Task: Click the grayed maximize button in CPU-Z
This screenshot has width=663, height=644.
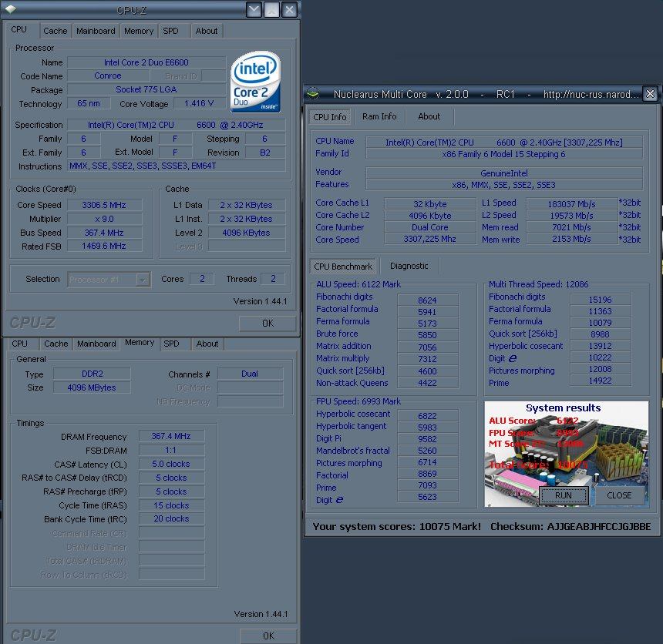Action: [x=271, y=9]
